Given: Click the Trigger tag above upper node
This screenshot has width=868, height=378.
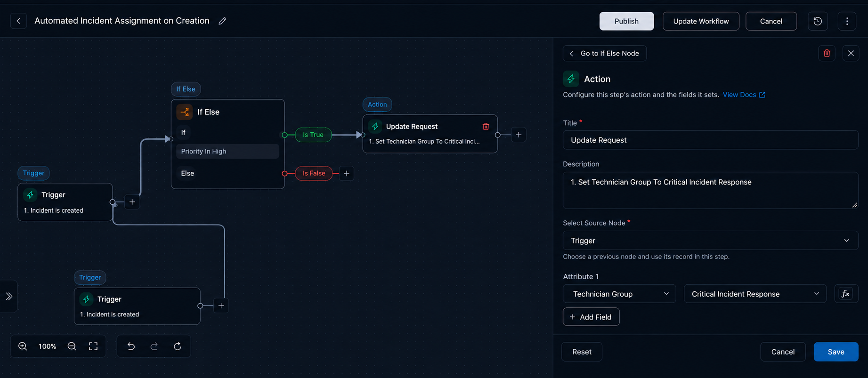Looking at the screenshot, I should click(x=34, y=173).
